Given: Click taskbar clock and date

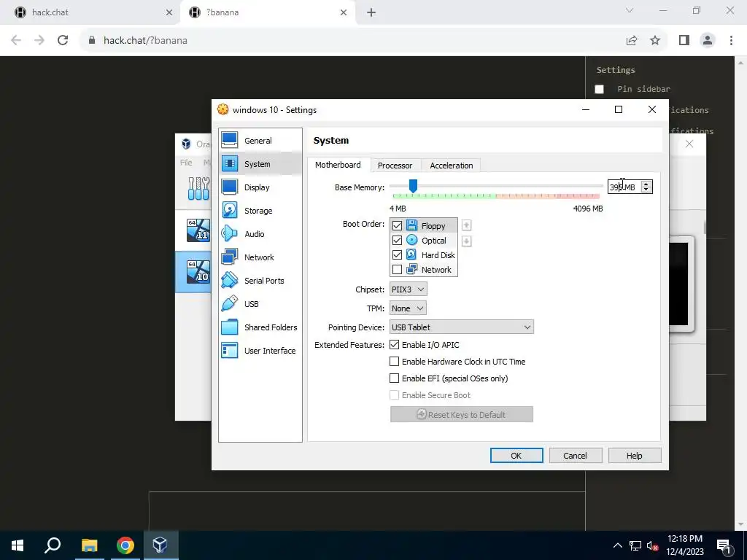Looking at the screenshot, I should [685, 545].
